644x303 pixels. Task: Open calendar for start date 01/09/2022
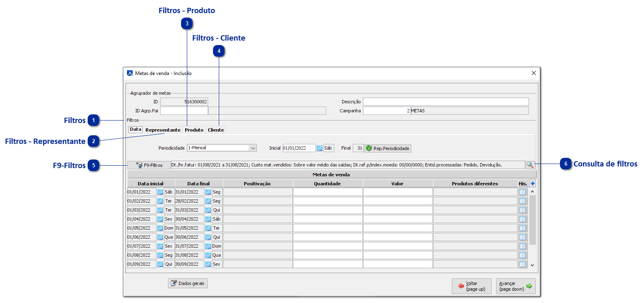pyautogui.click(x=160, y=264)
